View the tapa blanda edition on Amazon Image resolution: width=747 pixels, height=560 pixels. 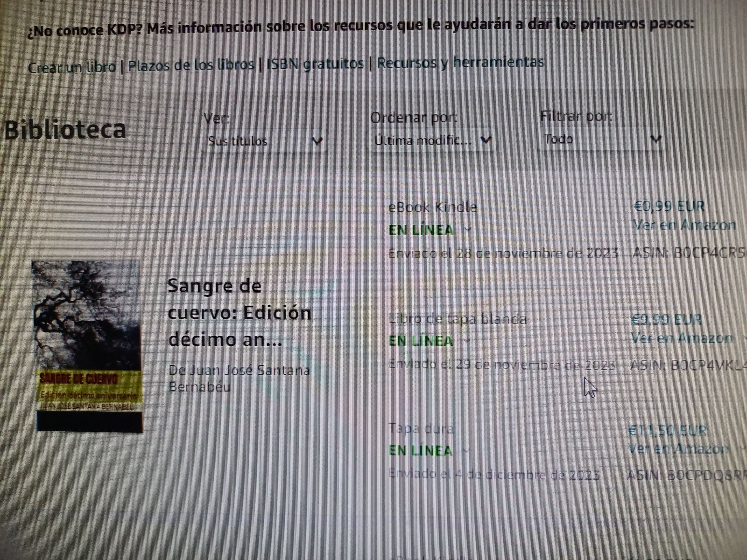682,338
